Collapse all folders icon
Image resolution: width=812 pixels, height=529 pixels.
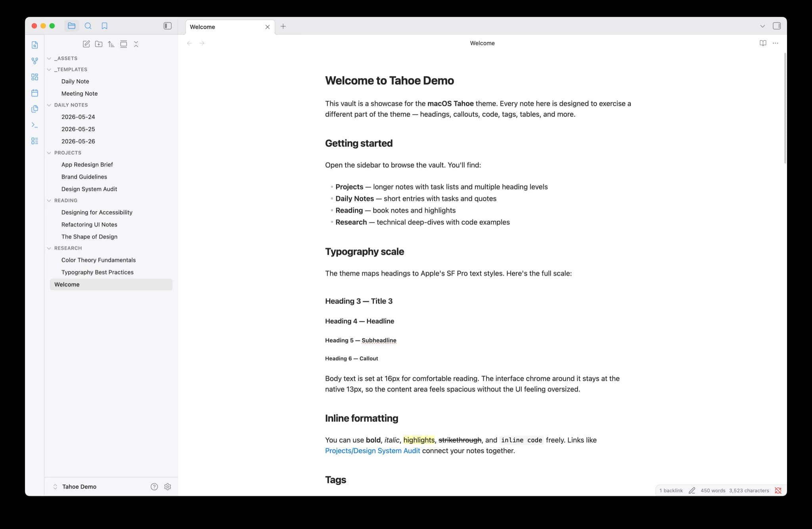click(136, 44)
